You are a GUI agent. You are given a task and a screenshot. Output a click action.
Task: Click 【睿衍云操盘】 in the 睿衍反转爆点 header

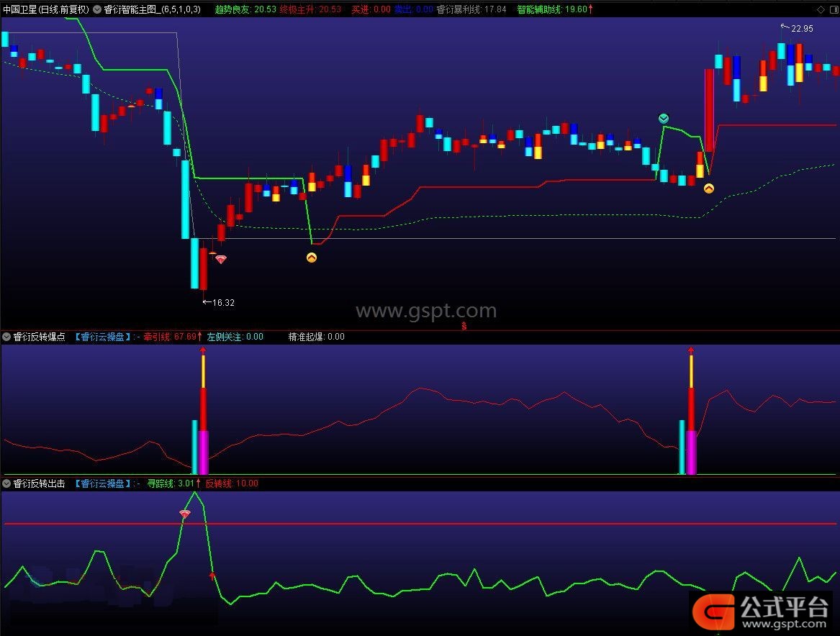click(101, 337)
